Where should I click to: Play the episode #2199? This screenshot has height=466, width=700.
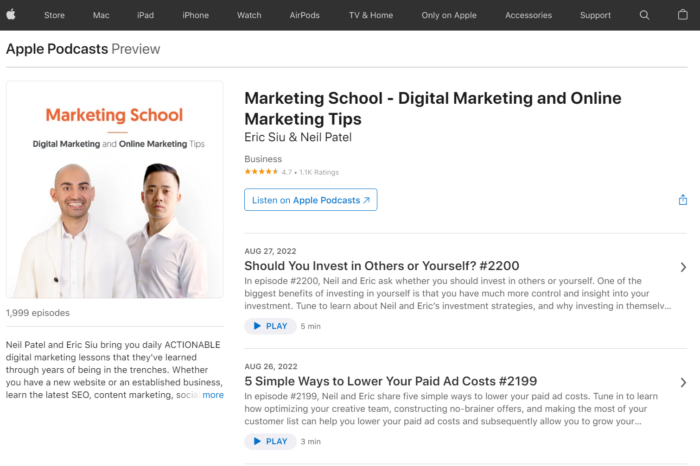pyautogui.click(x=270, y=441)
